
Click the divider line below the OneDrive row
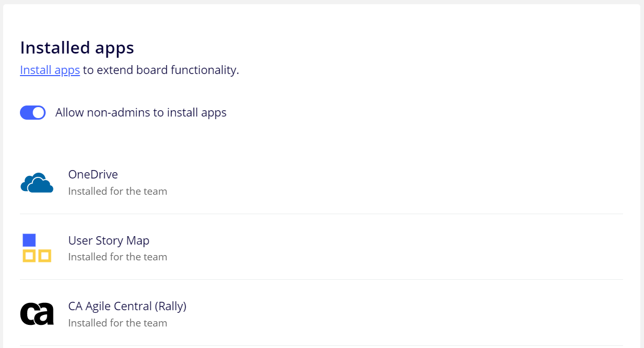point(321,214)
